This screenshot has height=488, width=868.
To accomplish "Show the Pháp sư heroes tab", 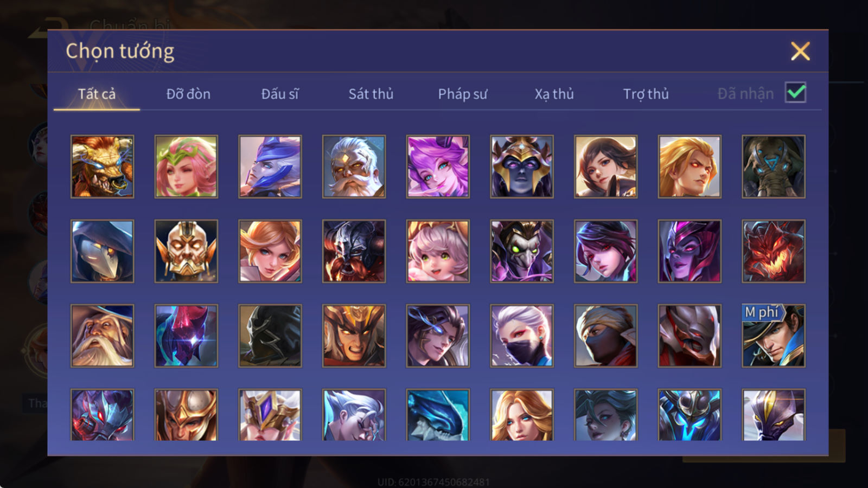I will pyautogui.click(x=462, y=94).
